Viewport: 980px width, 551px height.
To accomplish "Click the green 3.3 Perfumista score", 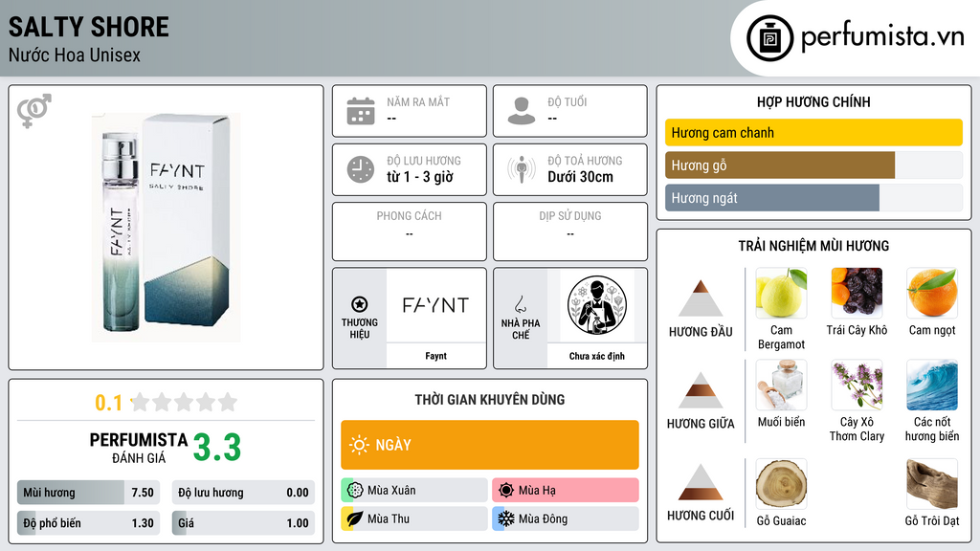I will point(217,448).
